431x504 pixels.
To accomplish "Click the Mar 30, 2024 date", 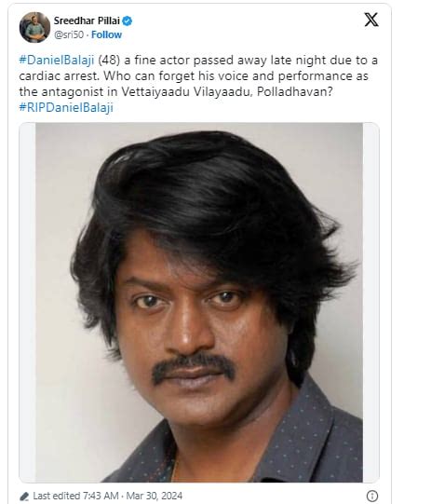I will point(155,496).
